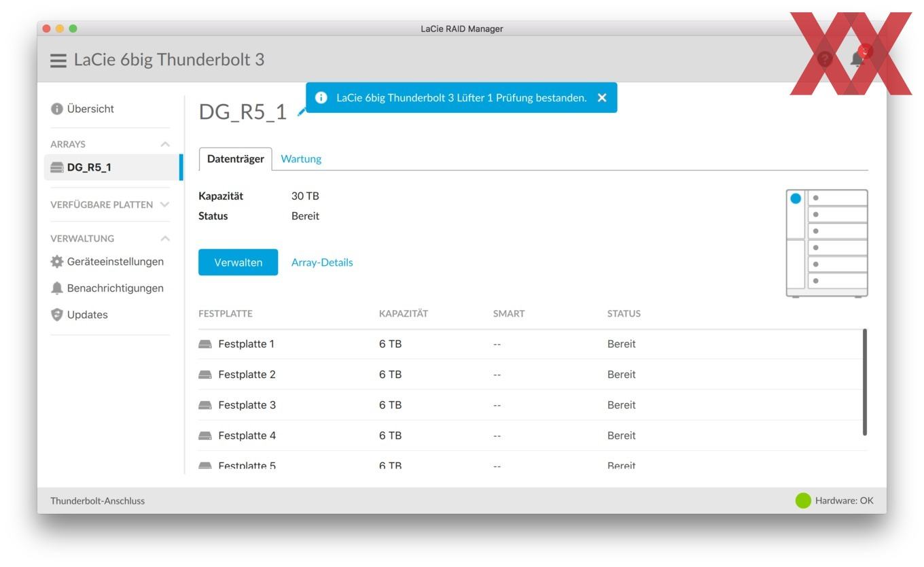Click the top drive bay in device diagram
Image resolution: width=924 pixels, height=567 pixels.
[837, 198]
